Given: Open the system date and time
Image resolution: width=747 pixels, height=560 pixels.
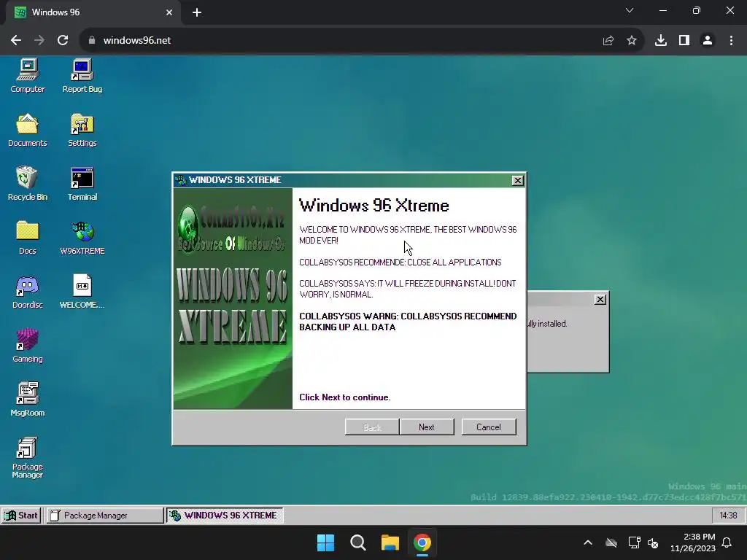Looking at the screenshot, I should 693,542.
